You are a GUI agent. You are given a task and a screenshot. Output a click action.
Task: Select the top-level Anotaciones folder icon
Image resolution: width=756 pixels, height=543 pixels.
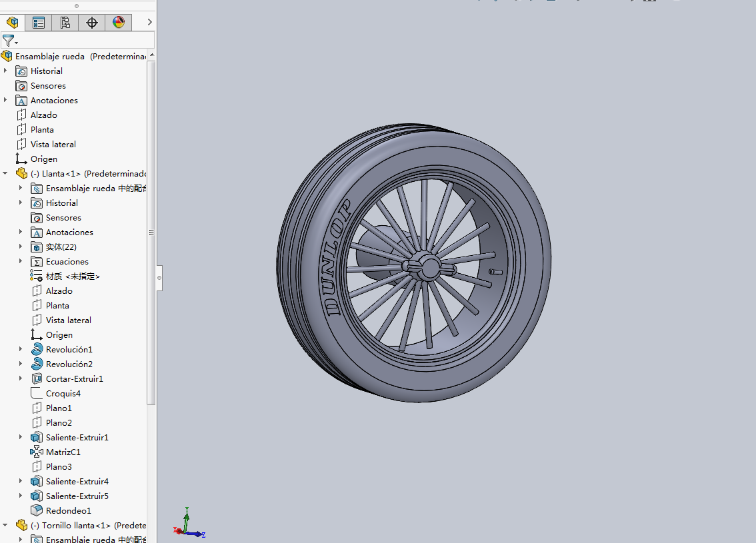pos(21,100)
